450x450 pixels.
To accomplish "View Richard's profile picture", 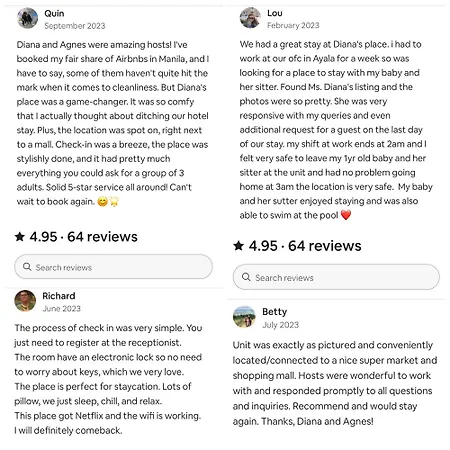I will [25, 300].
